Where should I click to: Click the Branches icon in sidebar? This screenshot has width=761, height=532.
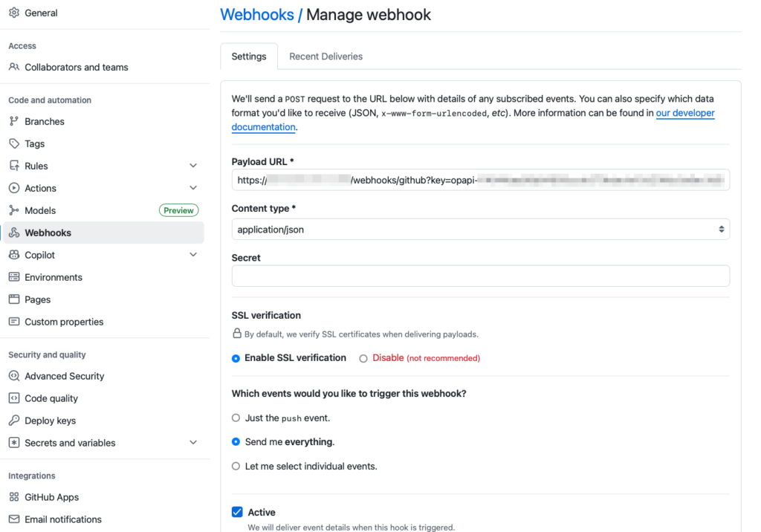[x=14, y=121]
